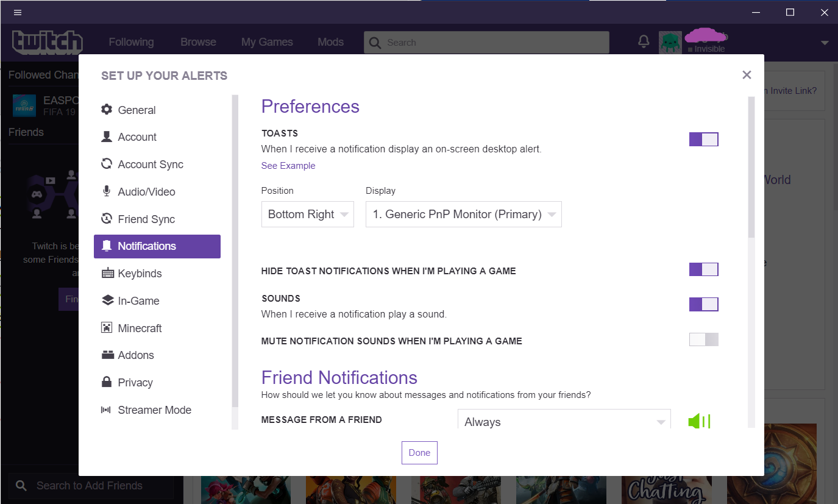Click the Invisible status label
838x504 pixels.
click(709, 49)
